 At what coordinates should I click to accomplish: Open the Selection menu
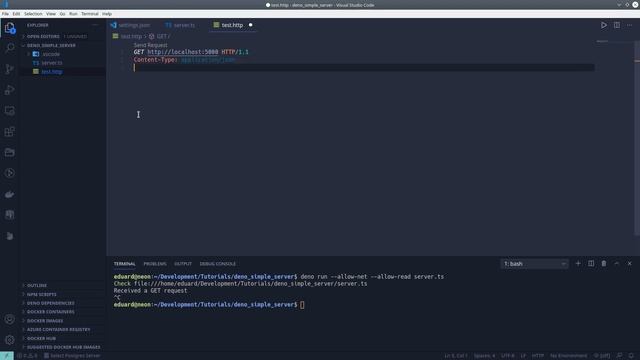(33, 14)
